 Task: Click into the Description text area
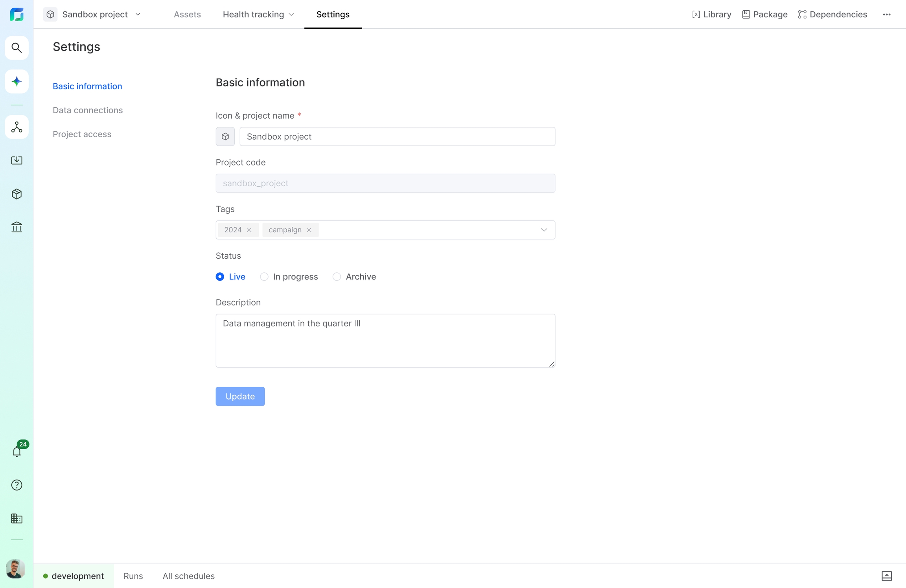(385, 340)
